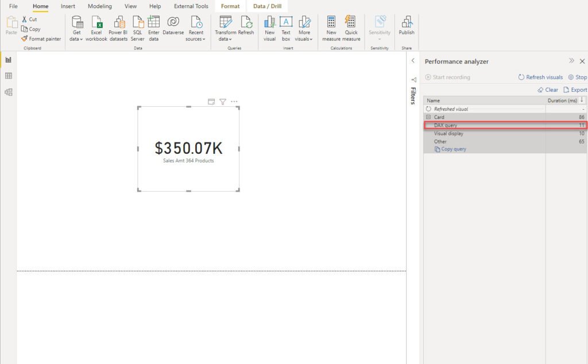Add a Text box
Image resolution: width=588 pixels, height=364 pixels.
[x=286, y=29]
